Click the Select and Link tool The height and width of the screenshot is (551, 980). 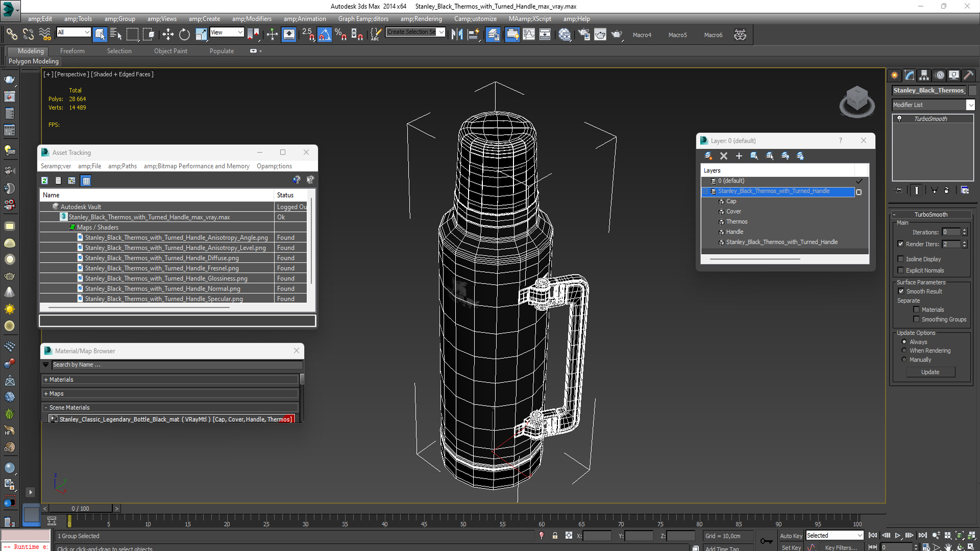click(11, 35)
